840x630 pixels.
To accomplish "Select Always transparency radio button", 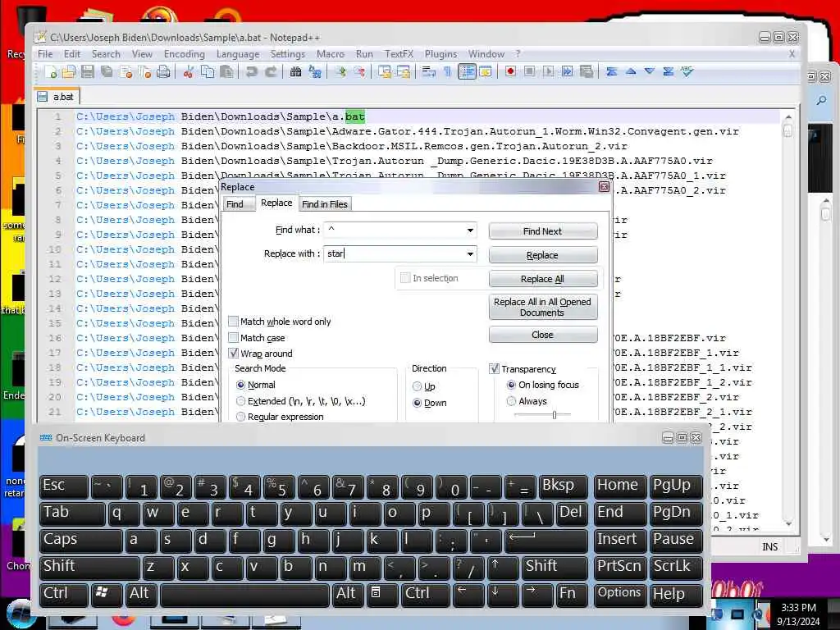I will point(511,400).
